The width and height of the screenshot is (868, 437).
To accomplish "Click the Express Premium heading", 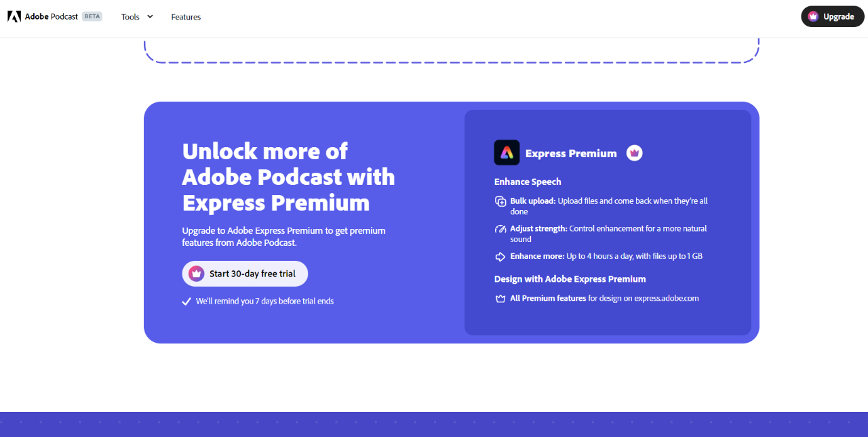I will [x=571, y=153].
